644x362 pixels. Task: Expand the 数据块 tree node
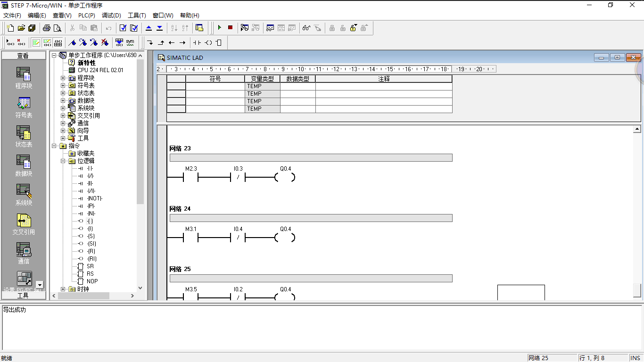click(62, 100)
